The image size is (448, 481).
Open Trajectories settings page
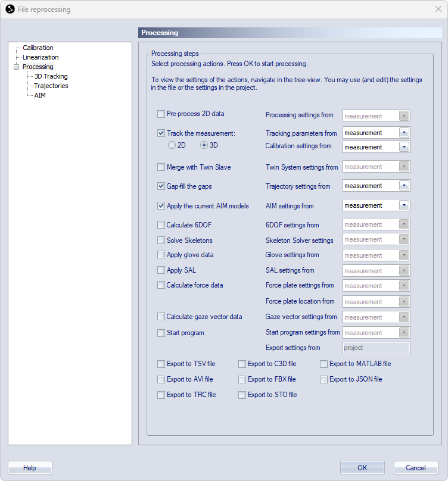pyautogui.click(x=51, y=86)
